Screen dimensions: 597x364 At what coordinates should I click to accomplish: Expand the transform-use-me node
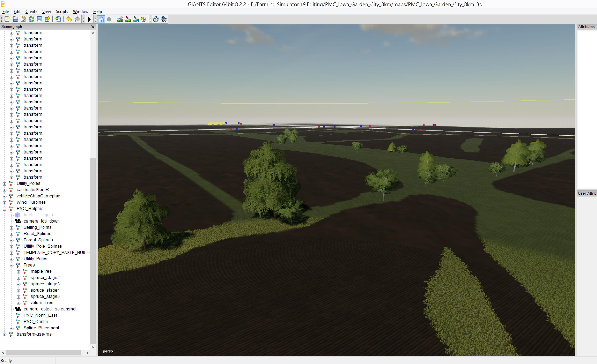[x=4, y=335]
